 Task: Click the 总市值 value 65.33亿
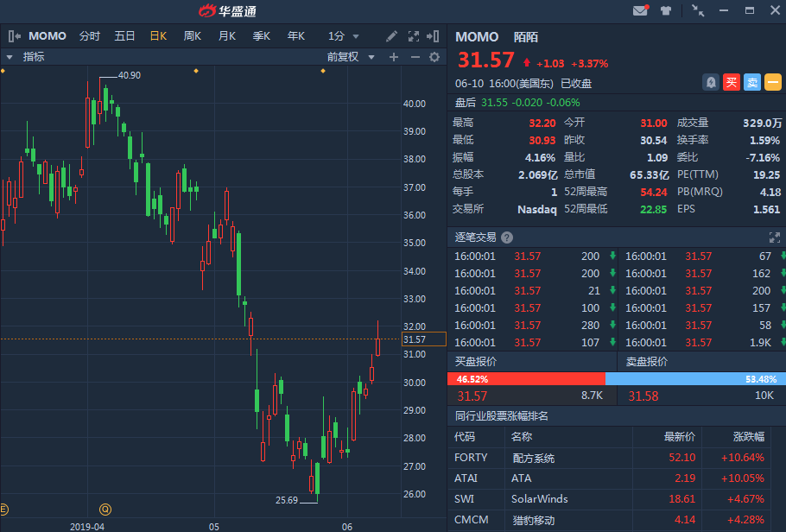point(650,175)
